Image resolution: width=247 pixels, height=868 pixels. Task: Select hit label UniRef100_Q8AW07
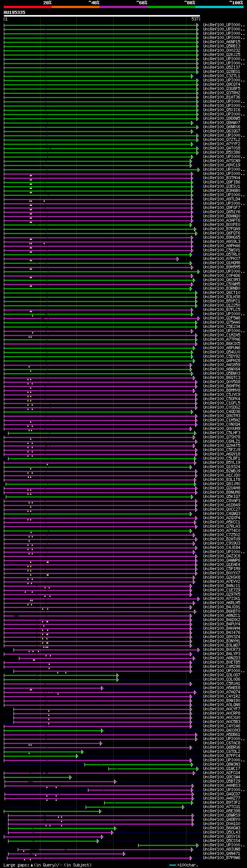[x=222, y=123]
